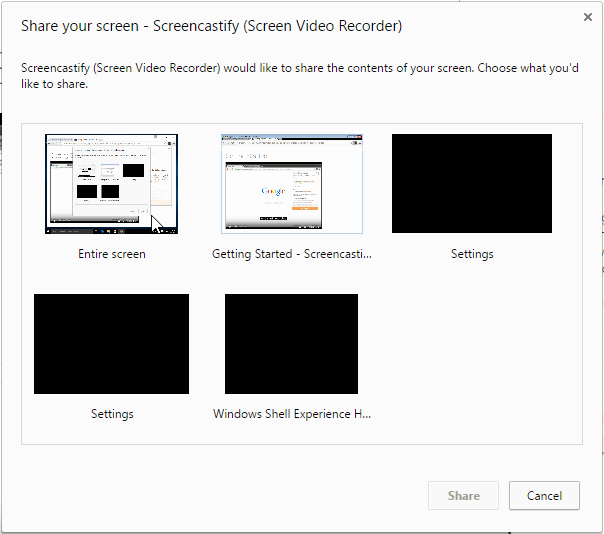Pick the black Windows Shell Experience Host thumbnail
The image size is (604, 534).
coord(291,344)
